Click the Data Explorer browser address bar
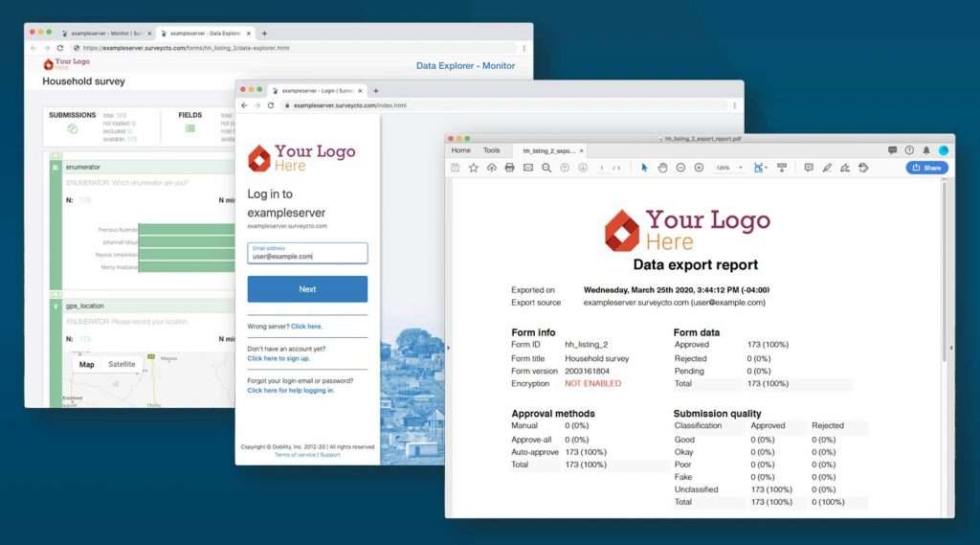The width and height of the screenshot is (980, 545). [294, 48]
